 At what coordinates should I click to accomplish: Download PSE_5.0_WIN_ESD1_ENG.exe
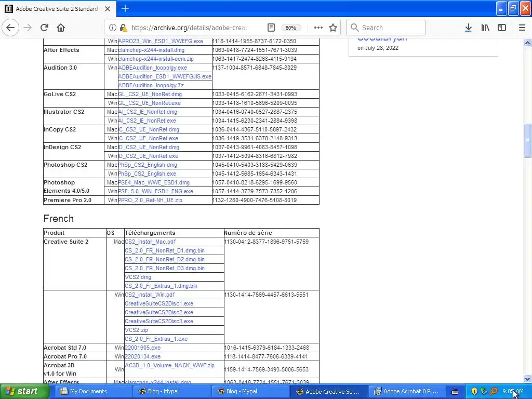[155, 191]
